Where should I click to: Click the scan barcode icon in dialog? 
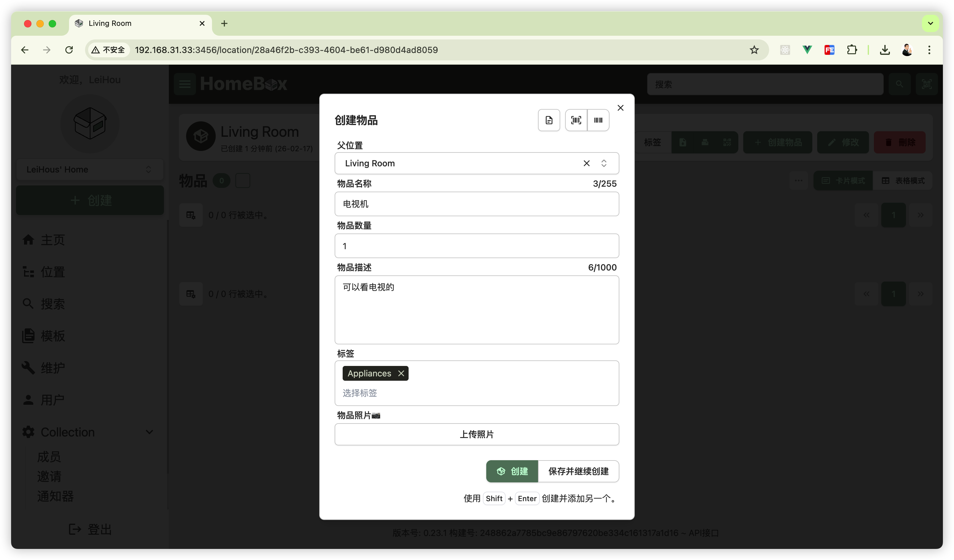click(x=576, y=120)
